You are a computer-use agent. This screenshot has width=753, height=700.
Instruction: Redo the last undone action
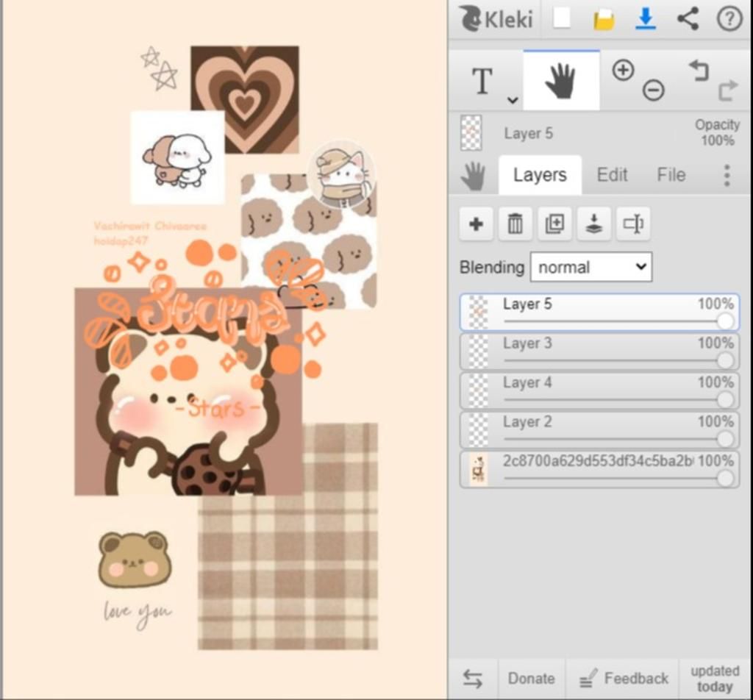coord(727,90)
